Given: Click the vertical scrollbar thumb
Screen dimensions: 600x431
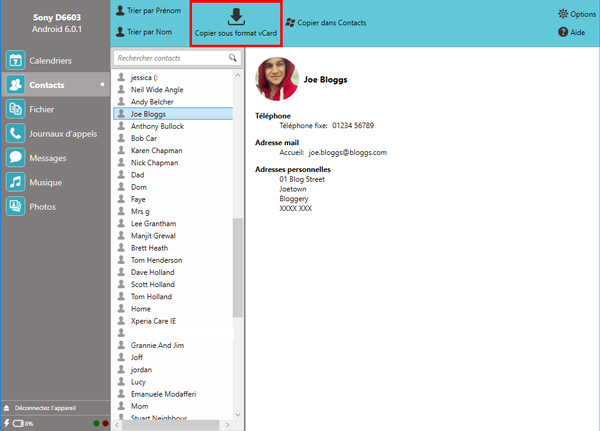Looking at the screenshot, I should coord(238,268).
